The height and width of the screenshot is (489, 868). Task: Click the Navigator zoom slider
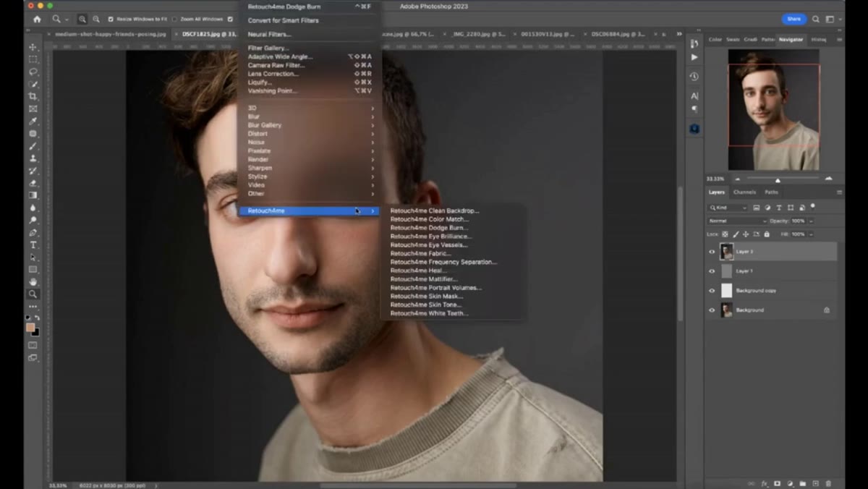778,179
